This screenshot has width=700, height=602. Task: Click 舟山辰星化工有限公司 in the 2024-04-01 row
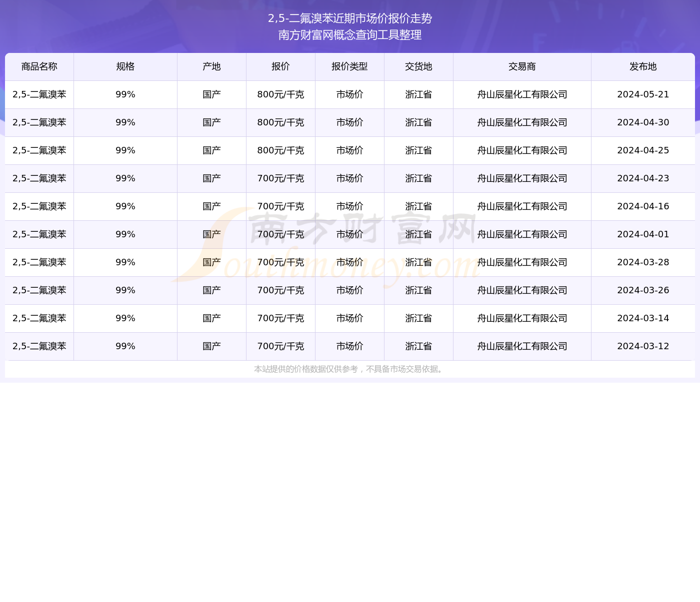point(522,235)
